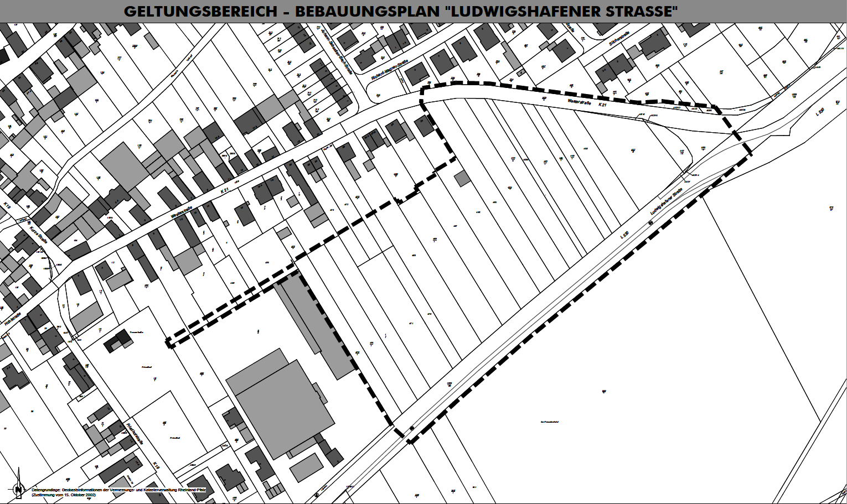Select the small gray shed inside the plan boundary
This screenshot has height=504, width=847.
pos(462,178)
